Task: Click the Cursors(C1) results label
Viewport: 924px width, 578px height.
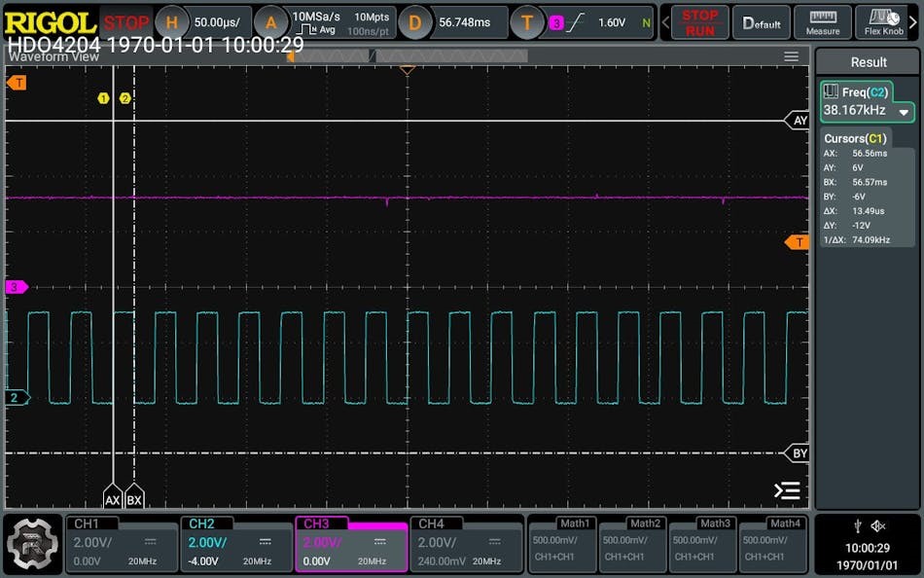Action: pos(854,138)
